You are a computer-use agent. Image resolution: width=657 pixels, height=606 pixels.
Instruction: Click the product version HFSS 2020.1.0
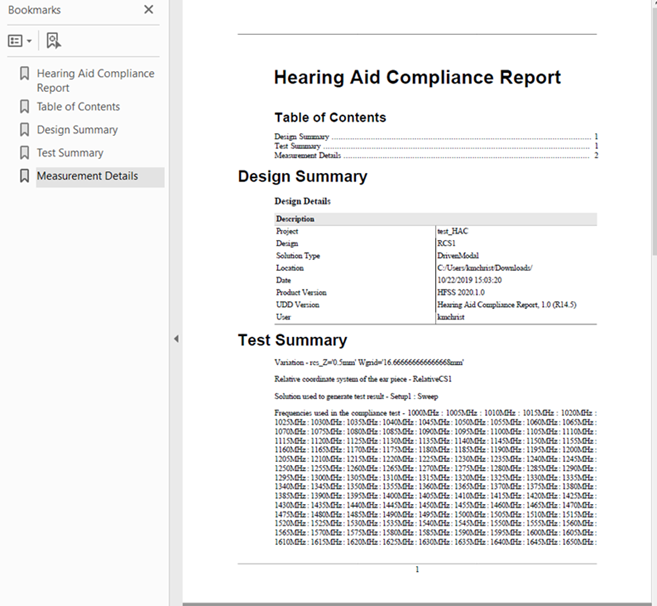(461, 292)
